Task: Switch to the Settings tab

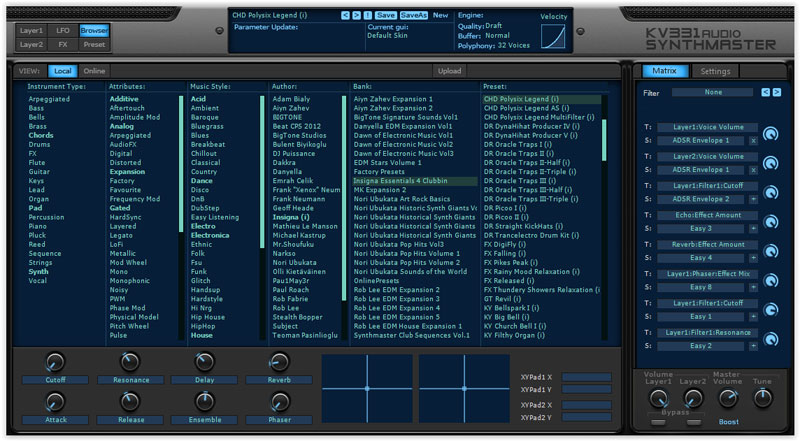Action: [x=715, y=71]
